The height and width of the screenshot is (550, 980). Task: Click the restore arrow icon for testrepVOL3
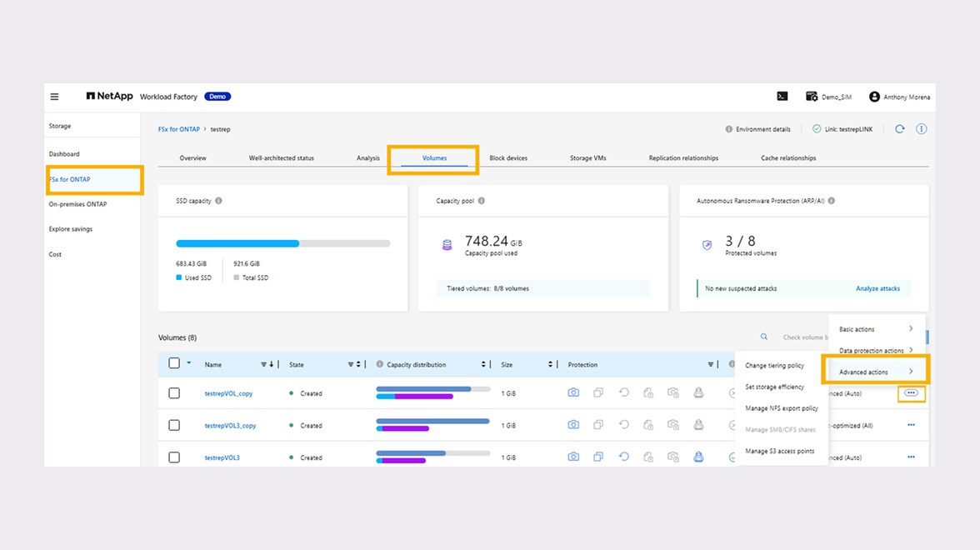click(623, 457)
